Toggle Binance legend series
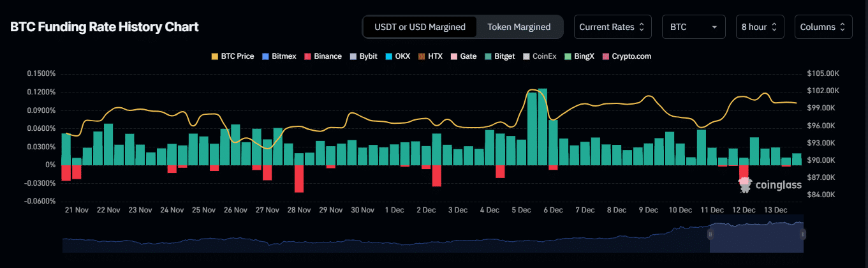868x268 pixels. [323, 56]
